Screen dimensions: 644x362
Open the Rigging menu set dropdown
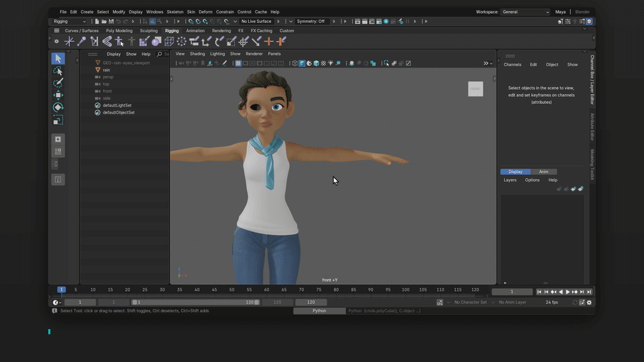coord(69,21)
